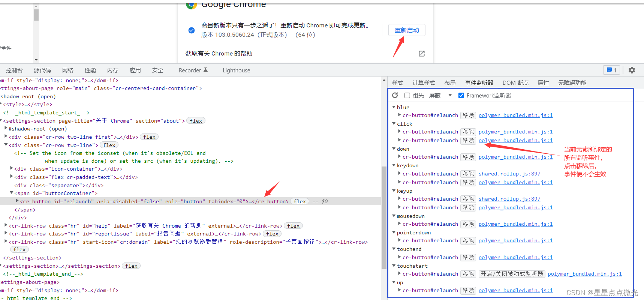Collapse the span buttonContainer node
This screenshot has height=300, width=644.
pos(12,193)
